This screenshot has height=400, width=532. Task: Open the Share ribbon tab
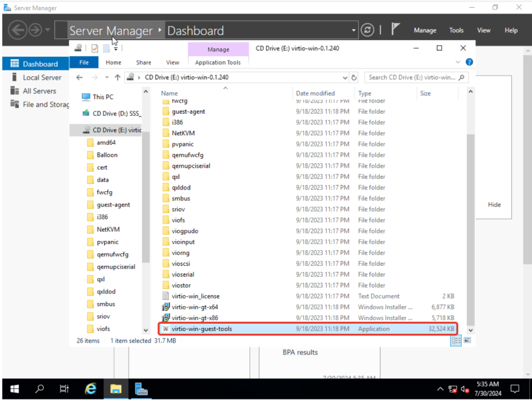[144, 63]
